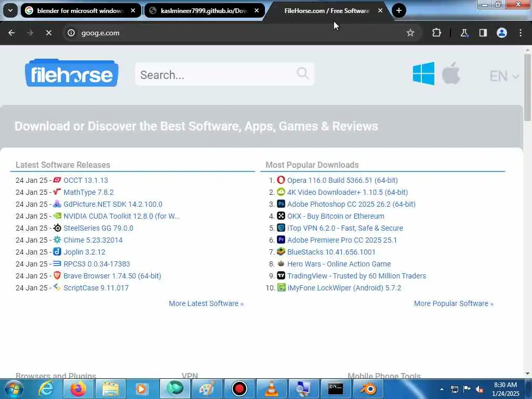
Task: Select the Windows platform icon
Action: click(x=423, y=73)
